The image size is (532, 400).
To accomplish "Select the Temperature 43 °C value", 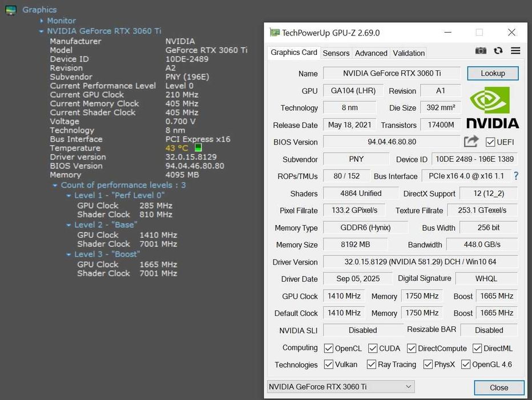I will pos(176,148).
